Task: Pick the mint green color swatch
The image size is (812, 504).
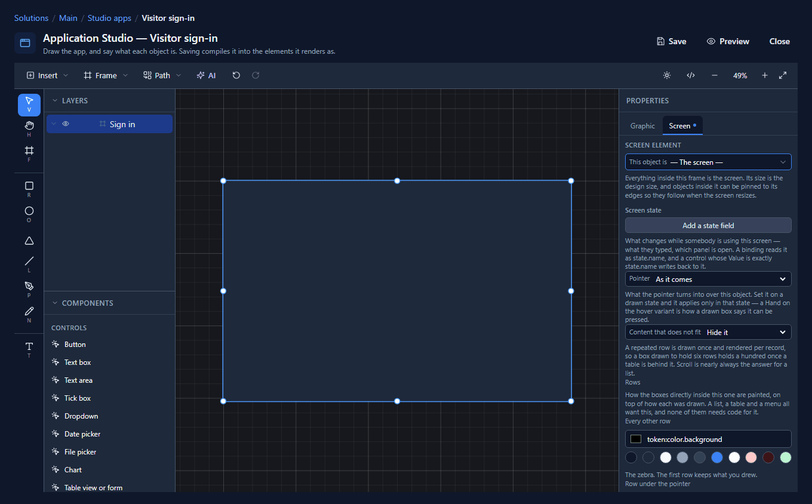Action: tap(786, 457)
